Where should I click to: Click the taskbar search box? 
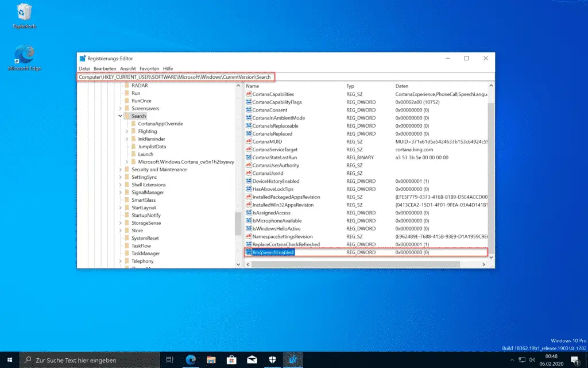90,360
